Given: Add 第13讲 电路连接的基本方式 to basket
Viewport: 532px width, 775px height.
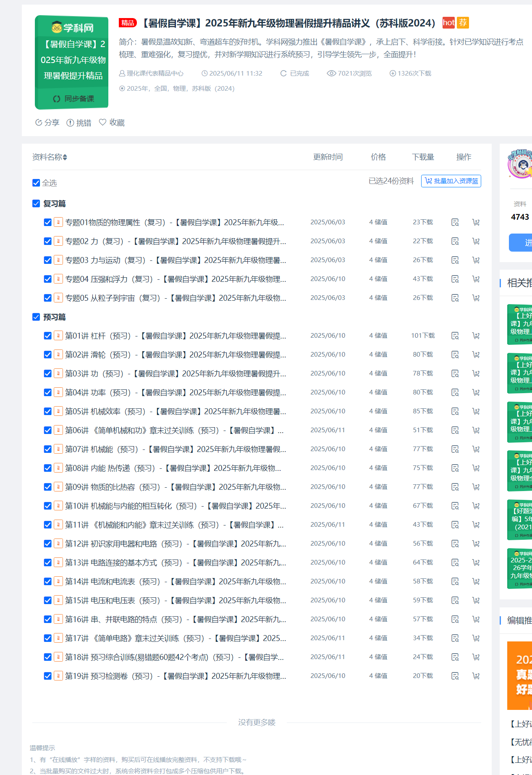Looking at the screenshot, I should 476,562.
